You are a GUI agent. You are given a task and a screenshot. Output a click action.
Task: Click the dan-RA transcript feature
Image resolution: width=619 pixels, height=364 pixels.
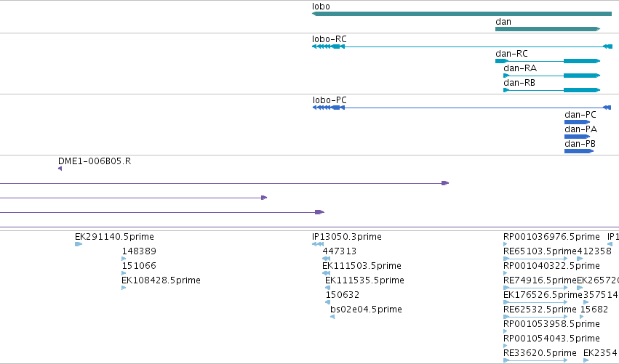coord(551,76)
